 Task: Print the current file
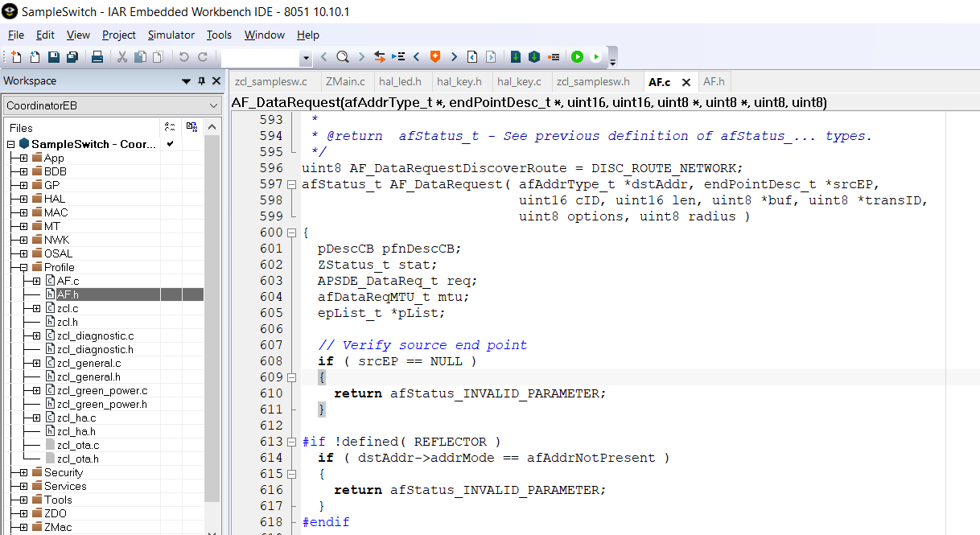97,57
